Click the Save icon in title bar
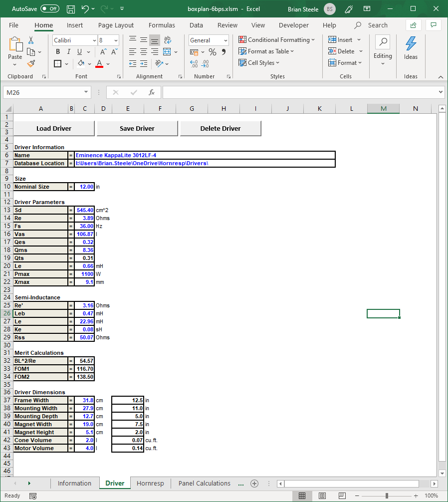The width and height of the screenshot is (448, 502). (x=71, y=9)
